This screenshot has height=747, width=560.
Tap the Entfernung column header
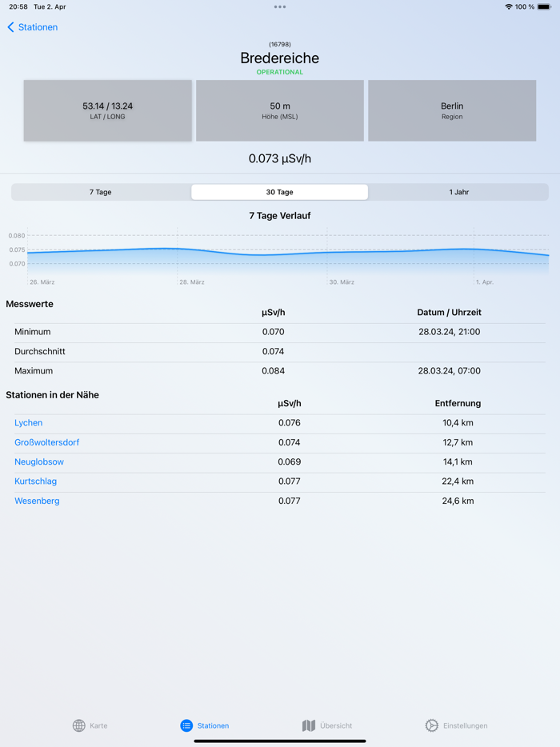point(458,404)
